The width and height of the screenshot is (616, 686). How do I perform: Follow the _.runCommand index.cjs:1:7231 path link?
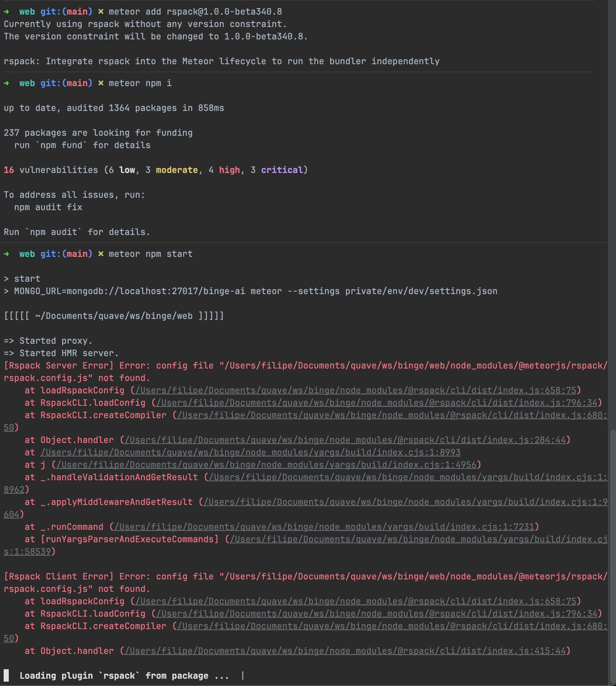point(324,527)
